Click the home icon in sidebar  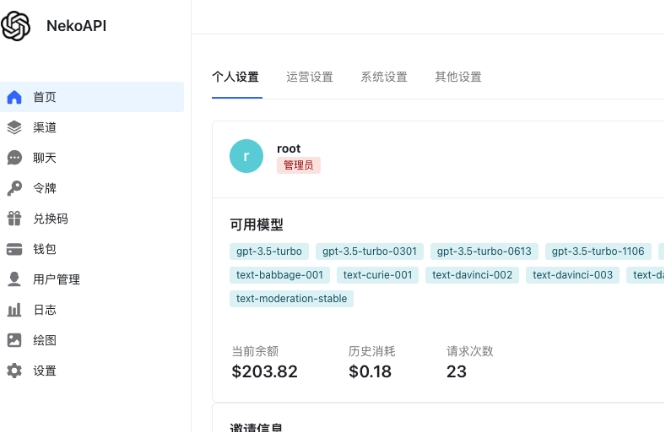pyautogui.click(x=14, y=97)
